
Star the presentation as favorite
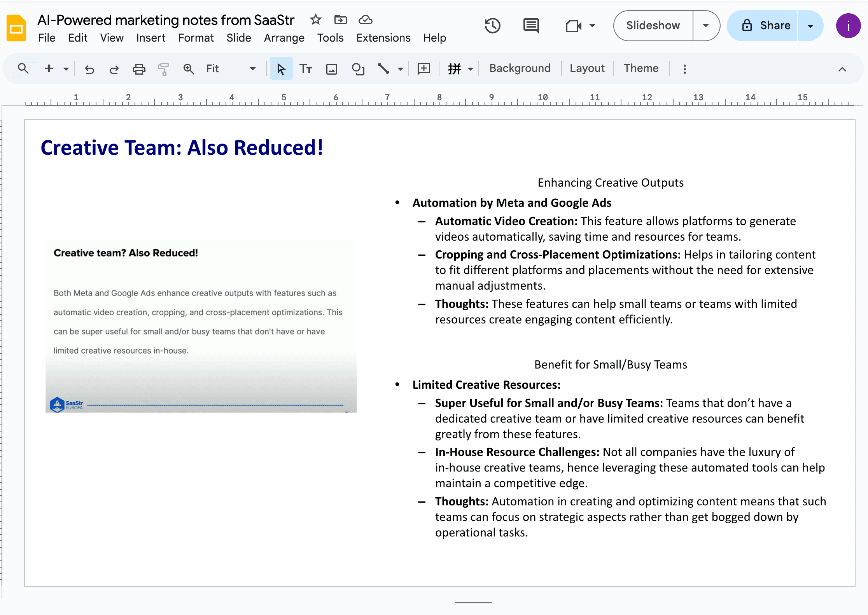point(316,19)
